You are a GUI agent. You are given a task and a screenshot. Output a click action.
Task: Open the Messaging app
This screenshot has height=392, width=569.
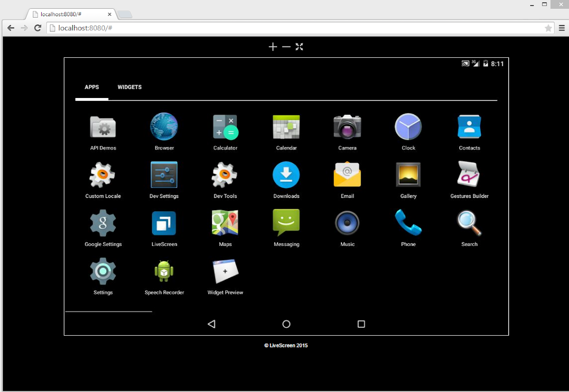[286, 222]
